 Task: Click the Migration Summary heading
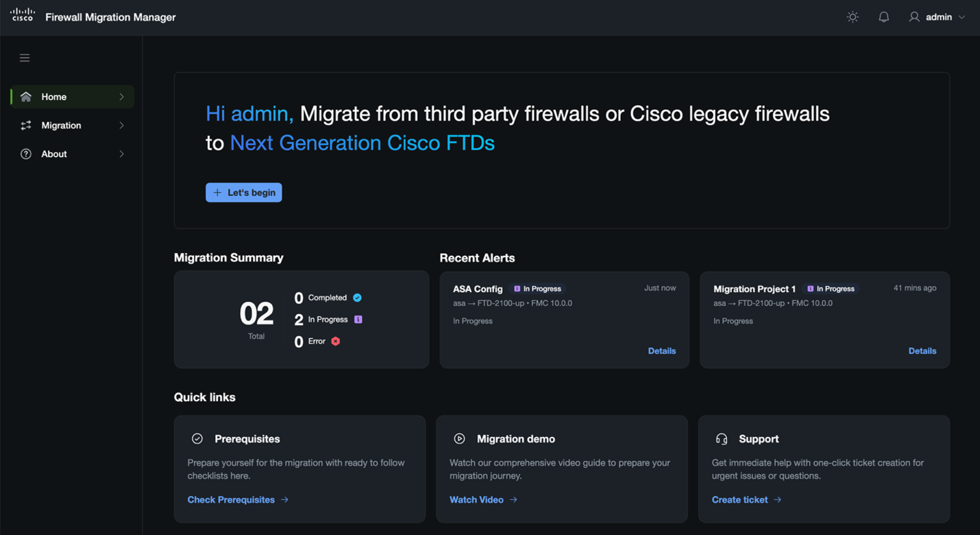click(228, 258)
